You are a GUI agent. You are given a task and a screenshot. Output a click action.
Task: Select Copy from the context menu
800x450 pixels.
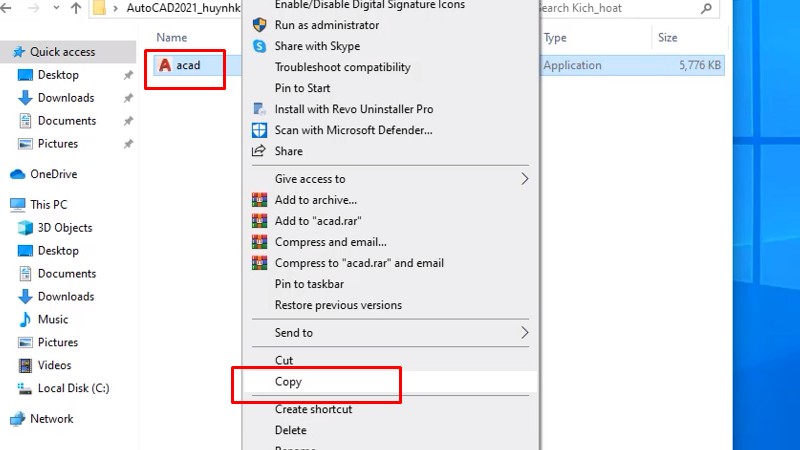coord(288,382)
